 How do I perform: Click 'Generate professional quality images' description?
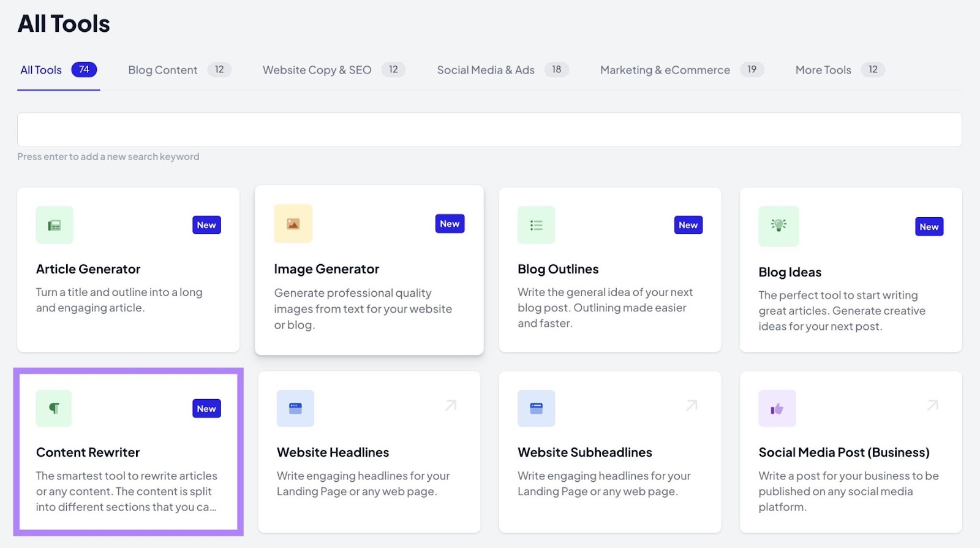[x=363, y=309]
